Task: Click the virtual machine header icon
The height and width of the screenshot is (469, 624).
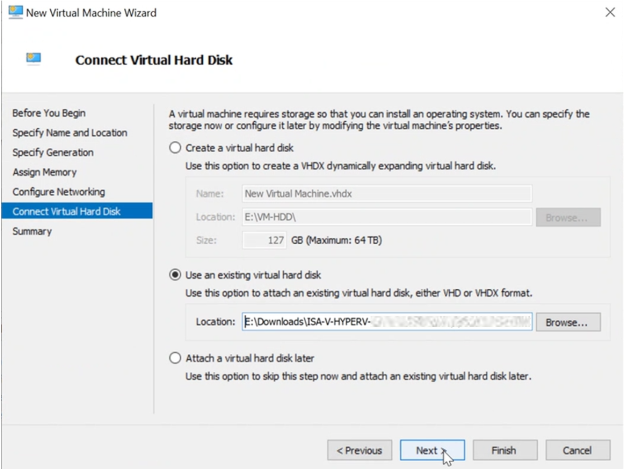Action: [x=34, y=60]
